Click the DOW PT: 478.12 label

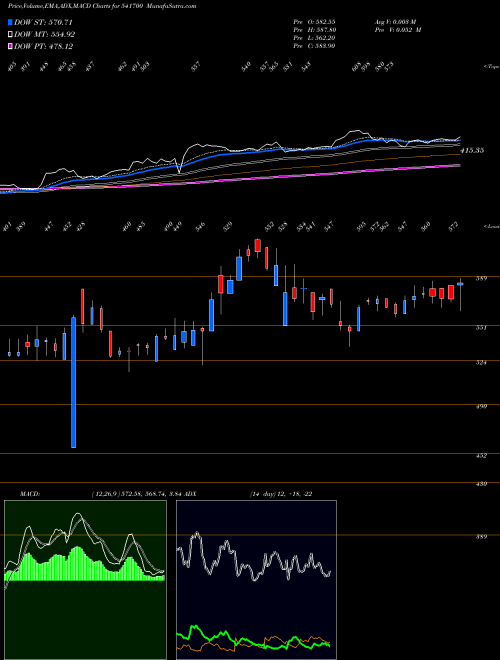[x=44, y=46]
